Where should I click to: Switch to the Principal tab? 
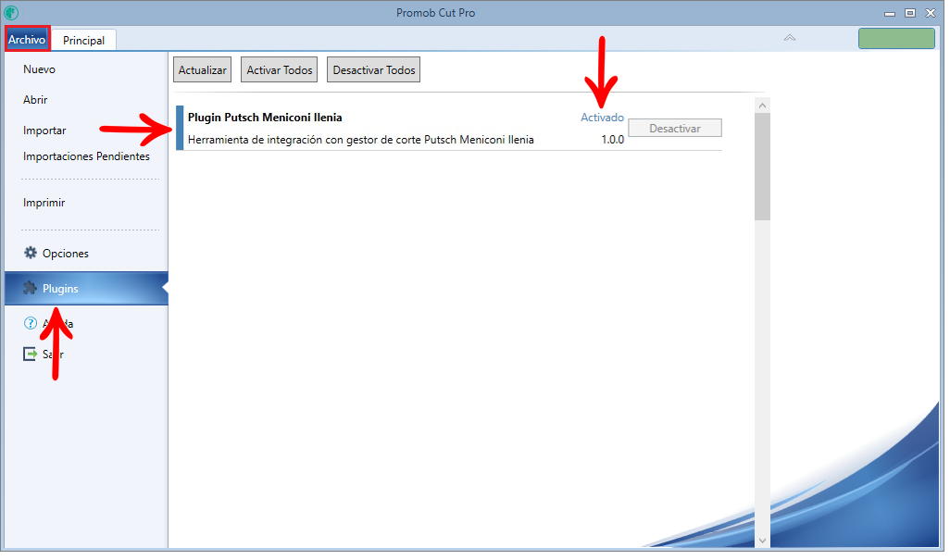(83, 40)
